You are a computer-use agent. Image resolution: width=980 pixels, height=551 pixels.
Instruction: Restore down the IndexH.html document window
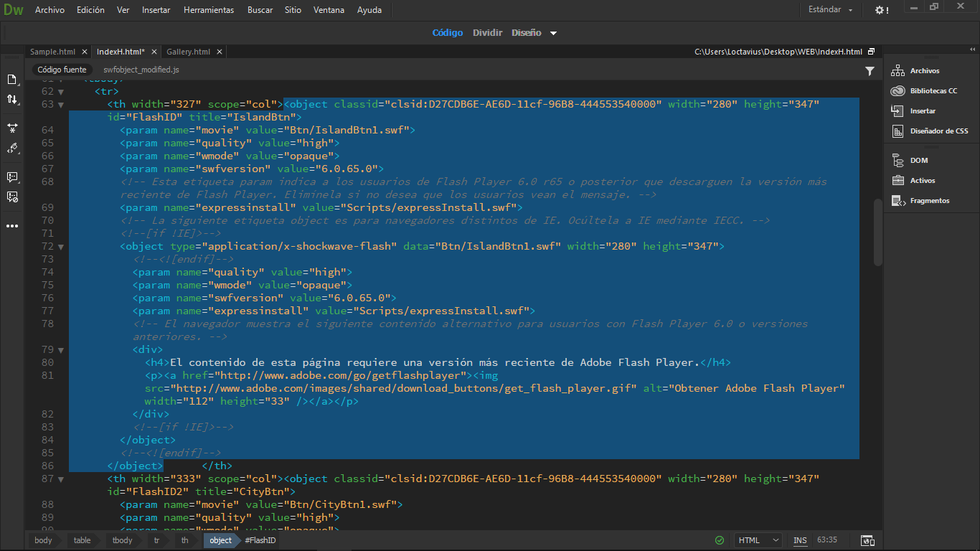click(x=871, y=52)
